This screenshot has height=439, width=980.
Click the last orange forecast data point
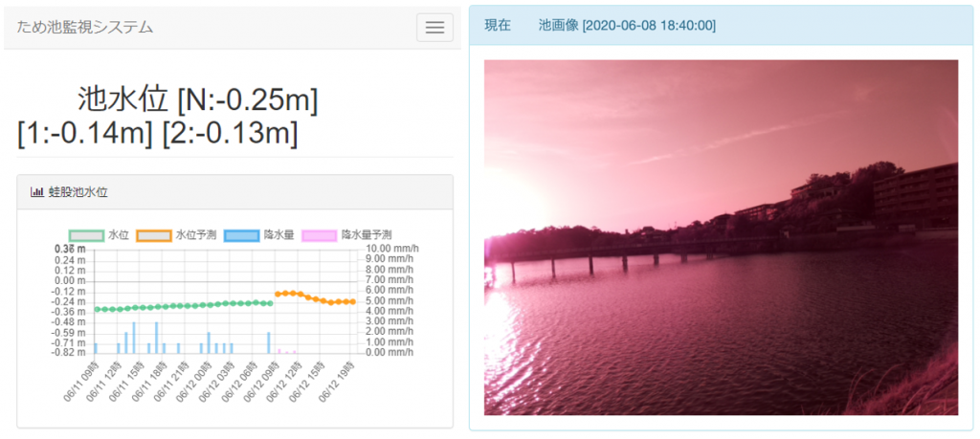point(353,301)
